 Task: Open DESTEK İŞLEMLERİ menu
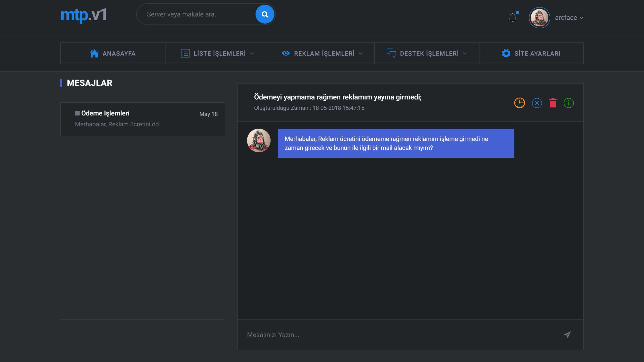[x=427, y=53]
